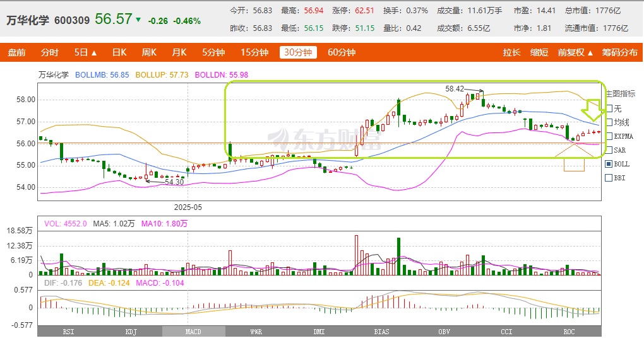
Task: Click the 54.30 low price marker
Action: [174, 182]
